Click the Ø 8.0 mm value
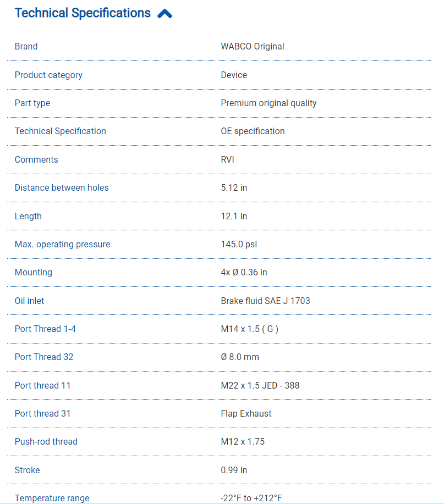 [x=240, y=357]
